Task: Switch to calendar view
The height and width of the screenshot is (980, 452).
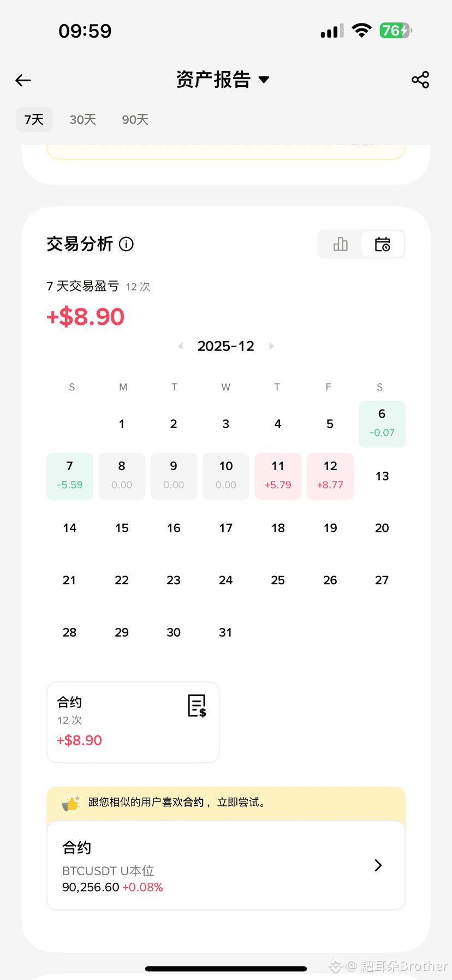Action: click(382, 244)
